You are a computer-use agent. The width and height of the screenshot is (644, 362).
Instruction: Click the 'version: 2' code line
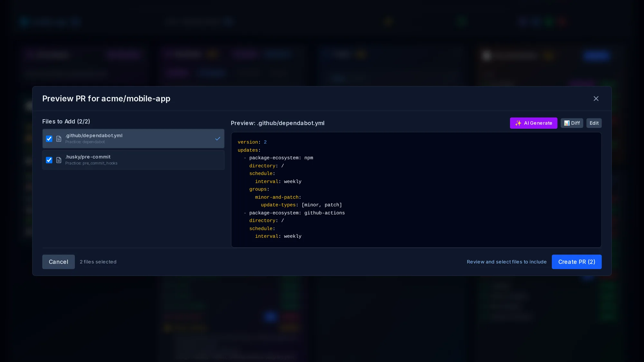coord(252,142)
